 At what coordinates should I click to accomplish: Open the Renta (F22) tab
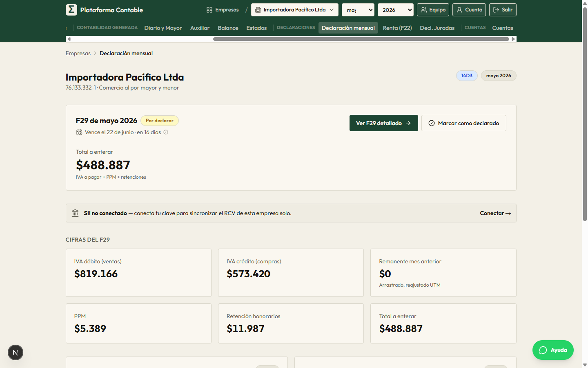click(x=397, y=28)
